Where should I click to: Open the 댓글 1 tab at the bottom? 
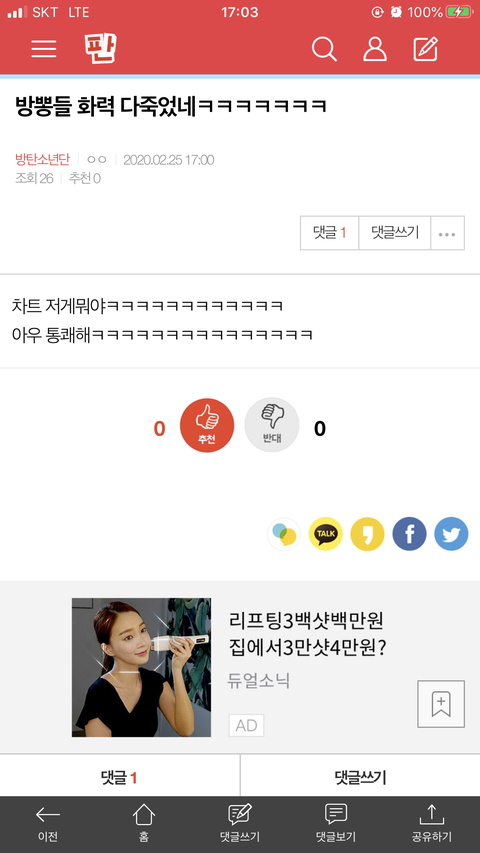(120, 777)
